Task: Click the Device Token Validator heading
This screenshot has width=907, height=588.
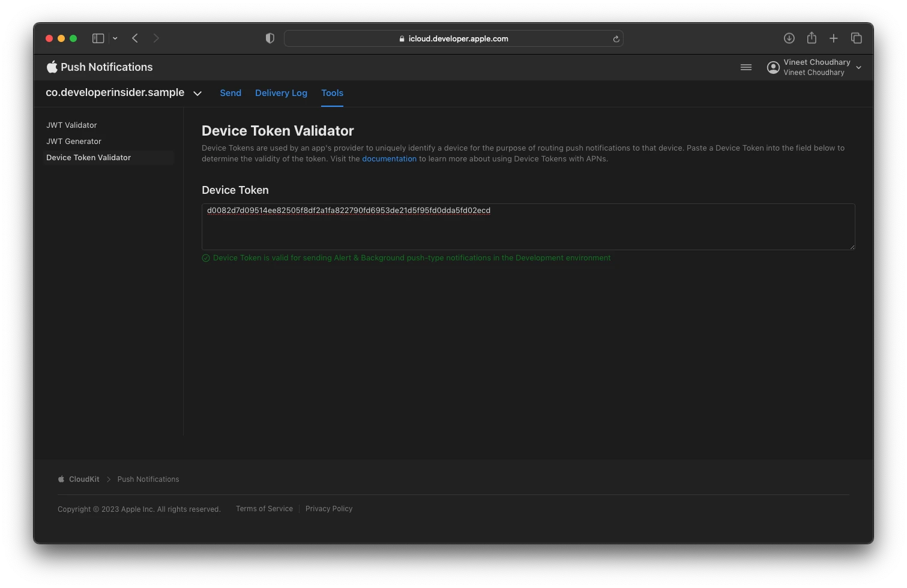Action: (x=278, y=131)
